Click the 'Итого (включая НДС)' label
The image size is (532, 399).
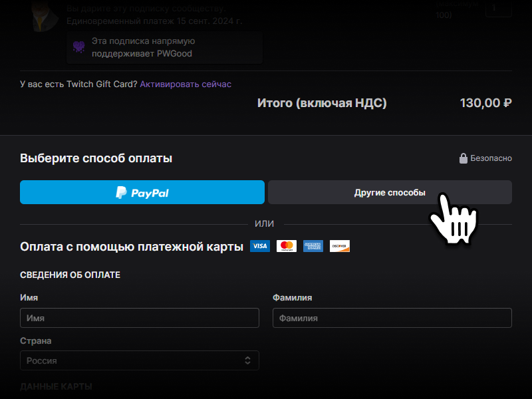[x=322, y=103]
